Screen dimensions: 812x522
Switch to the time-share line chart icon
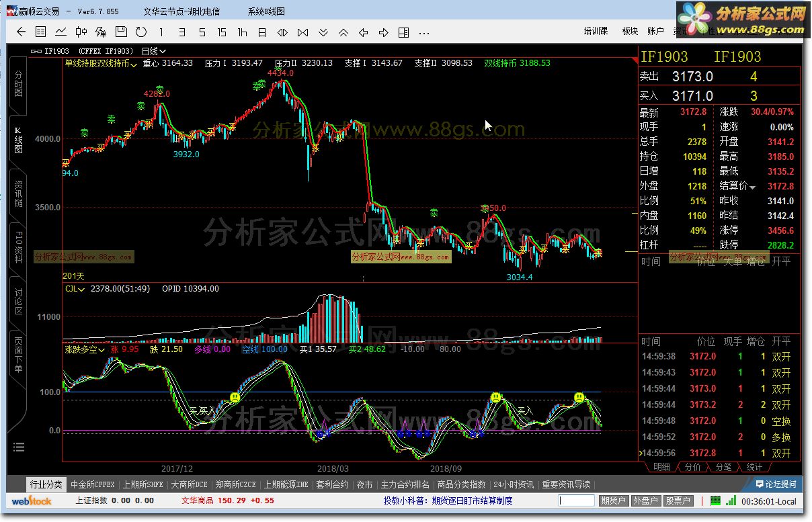pos(61,32)
